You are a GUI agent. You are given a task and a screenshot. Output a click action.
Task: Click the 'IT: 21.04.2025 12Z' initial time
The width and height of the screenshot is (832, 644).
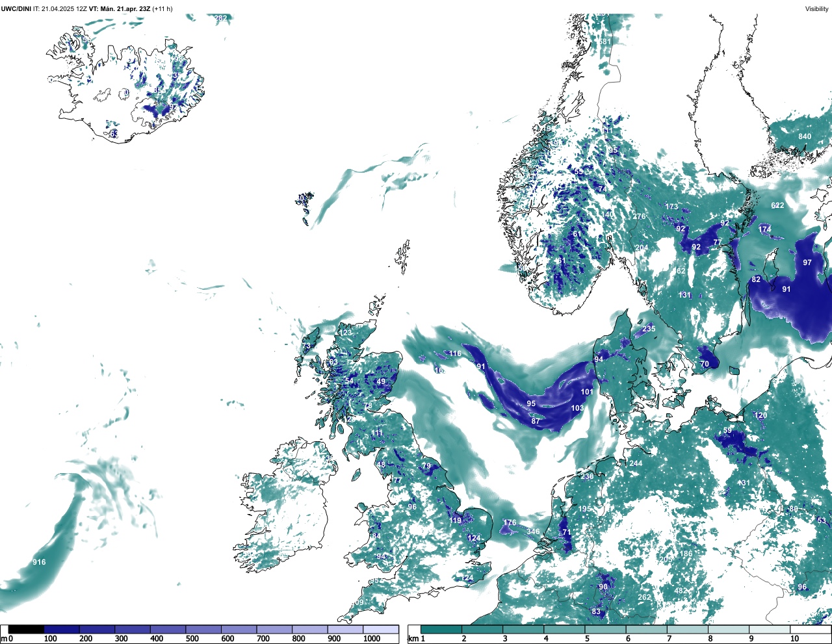[x=60, y=9]
